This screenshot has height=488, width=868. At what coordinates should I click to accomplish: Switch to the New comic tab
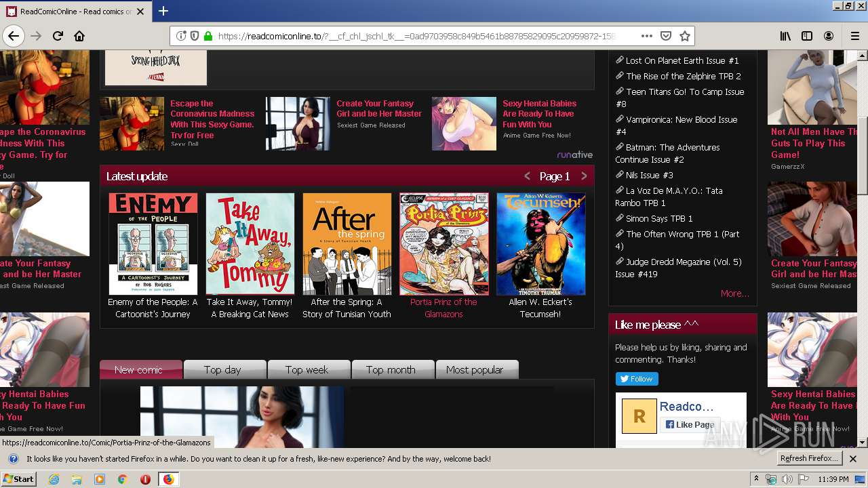141,369
